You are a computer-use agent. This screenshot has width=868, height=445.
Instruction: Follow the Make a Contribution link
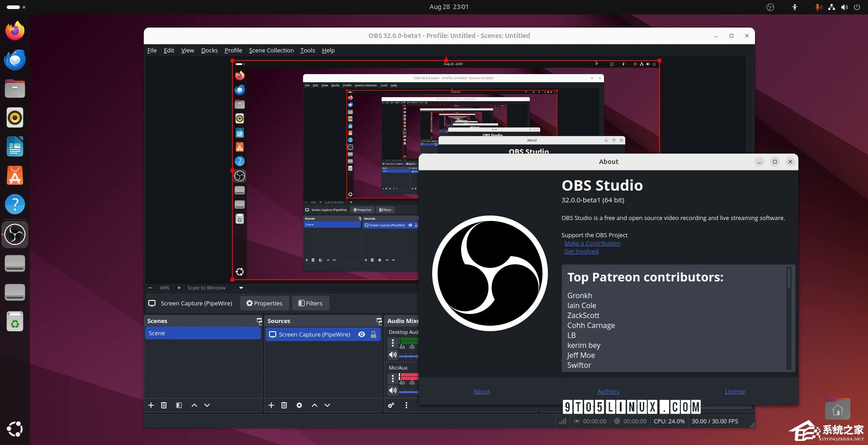point(592,243)
